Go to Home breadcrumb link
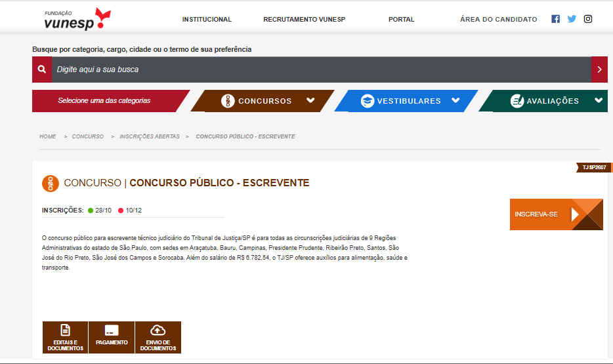613x364 pixels. click(48, 136)
